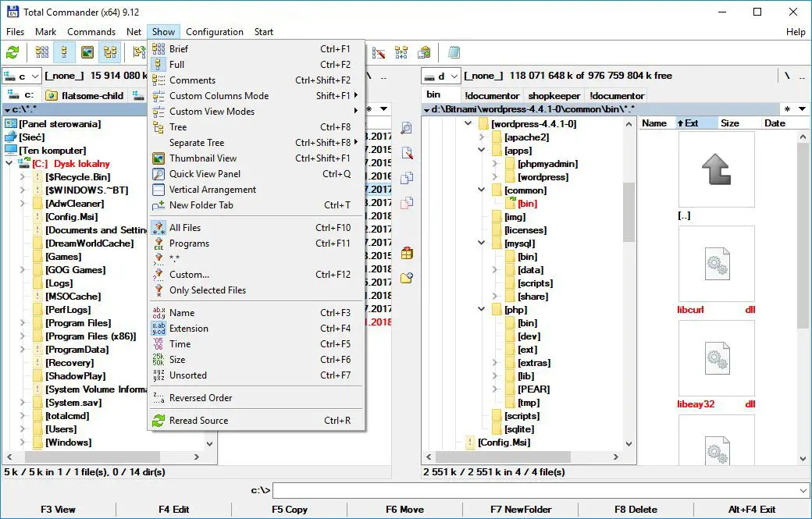Image resolution: width=812 pixels, height=519 pixels.
Task: Click the clipboard copy-names toolbar icon
Action: 424,52
